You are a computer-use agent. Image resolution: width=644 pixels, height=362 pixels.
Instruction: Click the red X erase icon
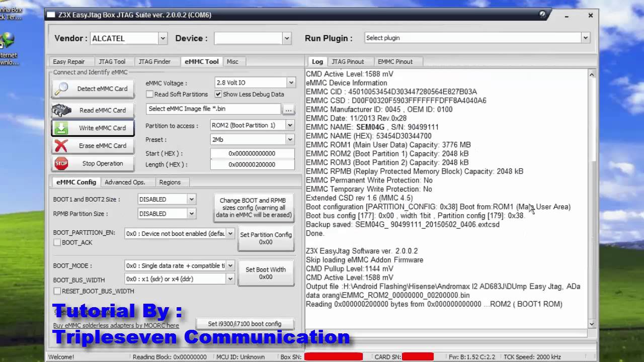pyautogui.click(x=61, y=146)
